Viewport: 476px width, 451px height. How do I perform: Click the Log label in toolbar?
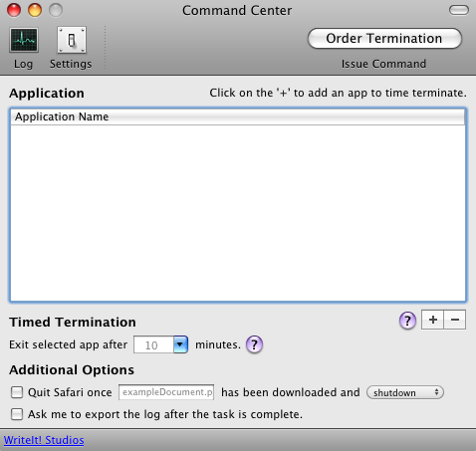pyautogui.click(x=23, y=64)
